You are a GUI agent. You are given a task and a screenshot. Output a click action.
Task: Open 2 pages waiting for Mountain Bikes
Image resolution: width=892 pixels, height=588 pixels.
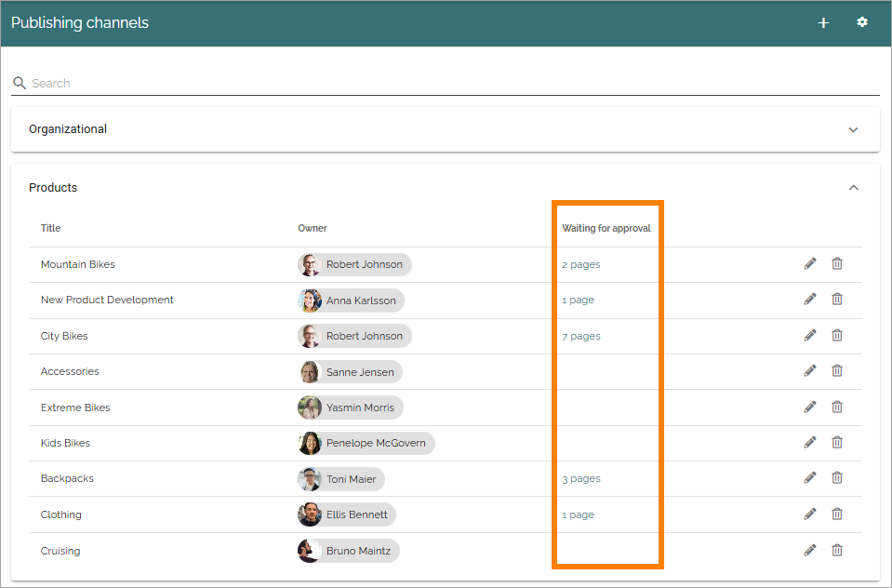pos(580,264)
